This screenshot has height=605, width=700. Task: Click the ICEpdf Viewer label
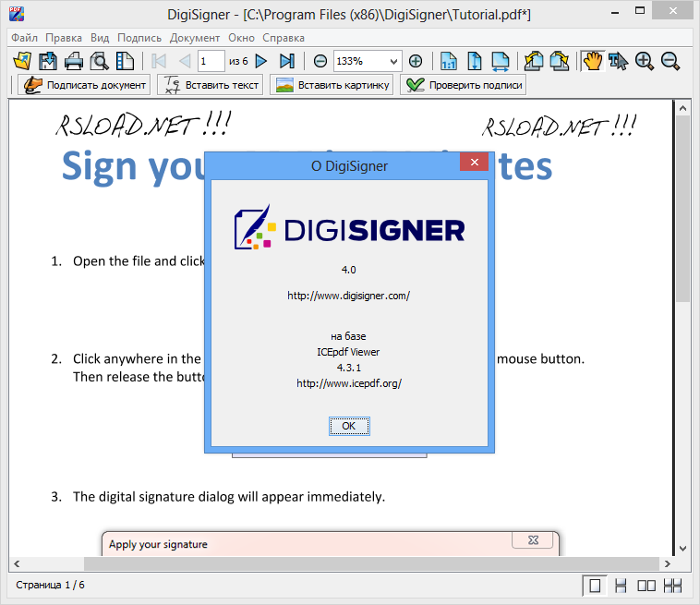pyautogui.click(x=348, y=352)
